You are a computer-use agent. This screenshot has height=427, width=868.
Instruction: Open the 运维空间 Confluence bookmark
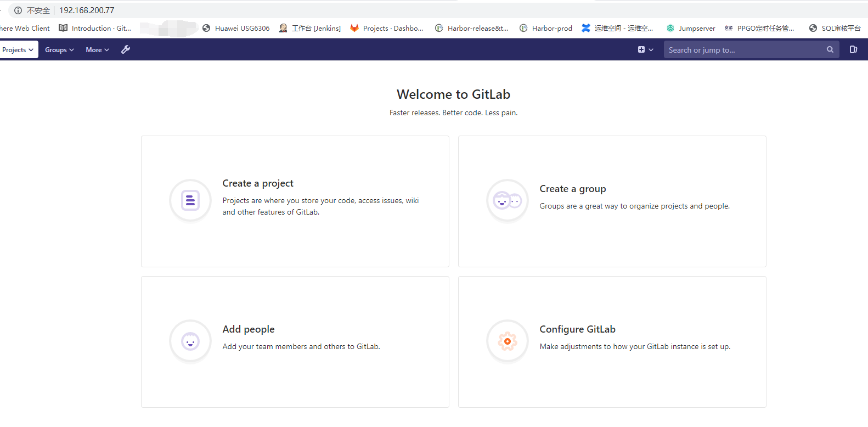coord(617,28)
